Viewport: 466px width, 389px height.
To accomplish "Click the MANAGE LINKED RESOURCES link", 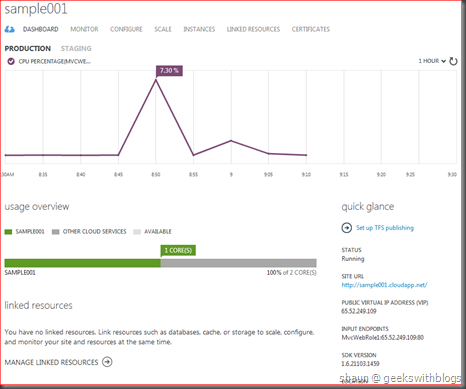I will pyautogui.click(x=51, y=362).
